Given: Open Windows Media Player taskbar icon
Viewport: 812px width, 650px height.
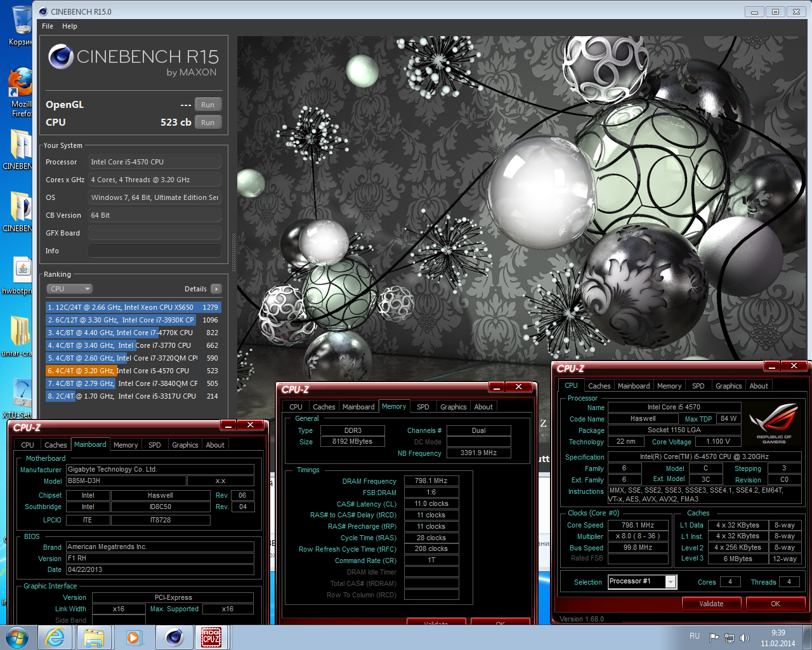Looking at the screenshot, I should tap(133, 637).
